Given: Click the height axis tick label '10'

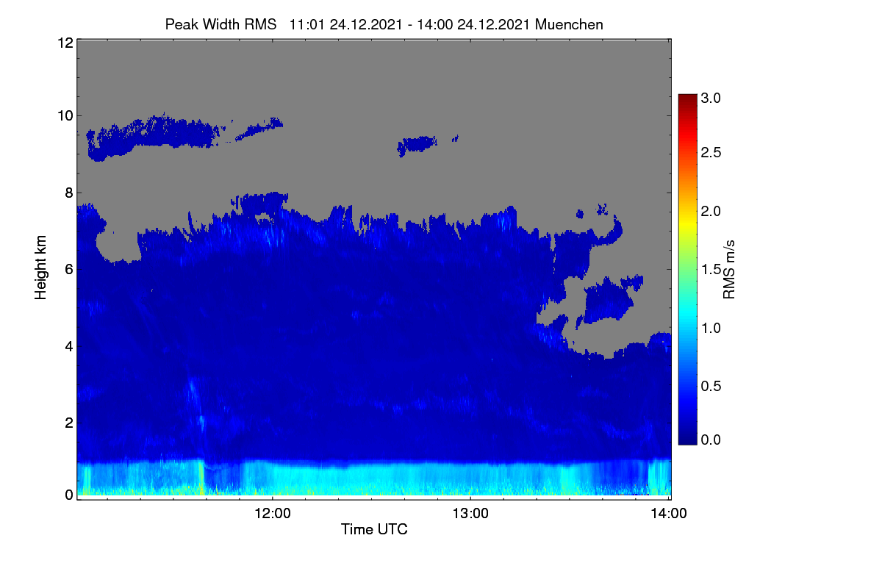Looking at the screenshot, I should tap(64, 115).
